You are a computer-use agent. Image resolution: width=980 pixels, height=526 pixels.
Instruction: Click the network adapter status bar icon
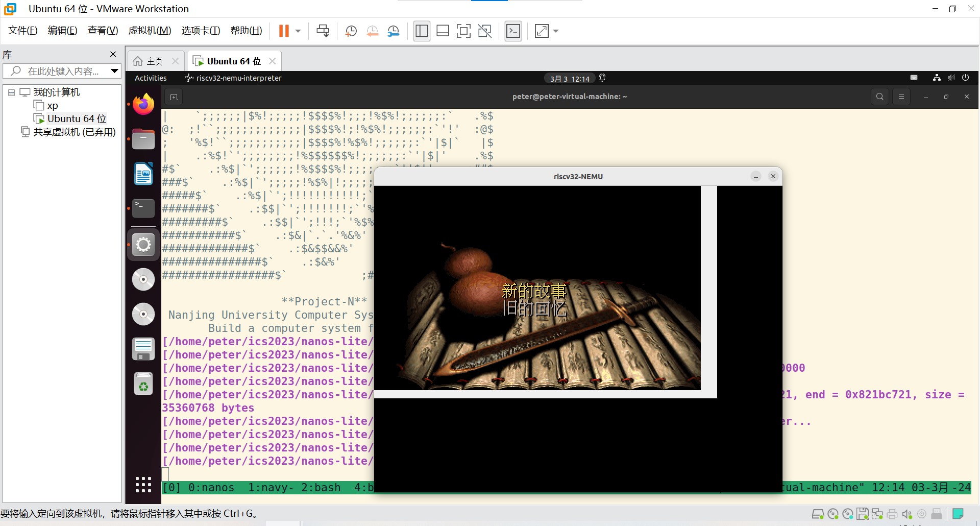pyautogui.click(x=877, y=514)
